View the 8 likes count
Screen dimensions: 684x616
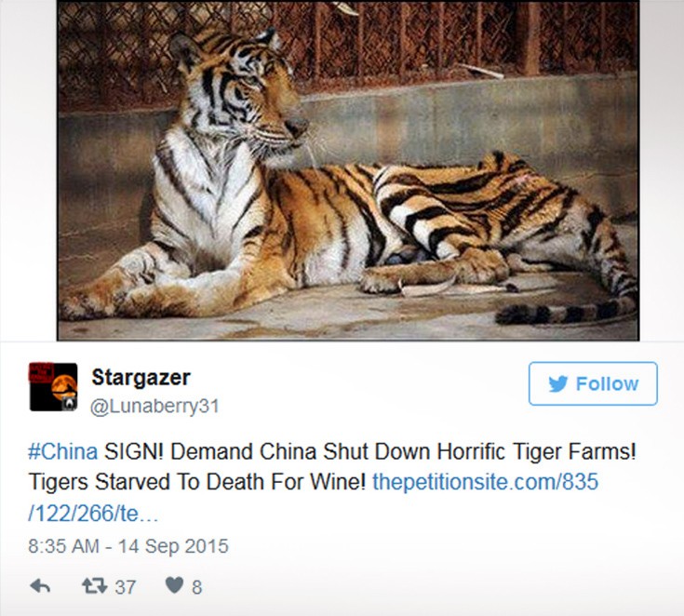click(196, 587)
